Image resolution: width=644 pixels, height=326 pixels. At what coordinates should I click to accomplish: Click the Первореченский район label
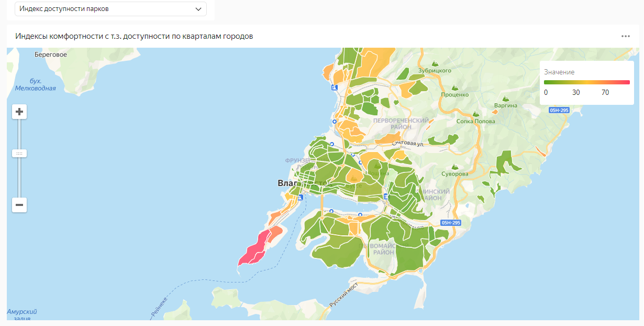click(x=401, y=124)
